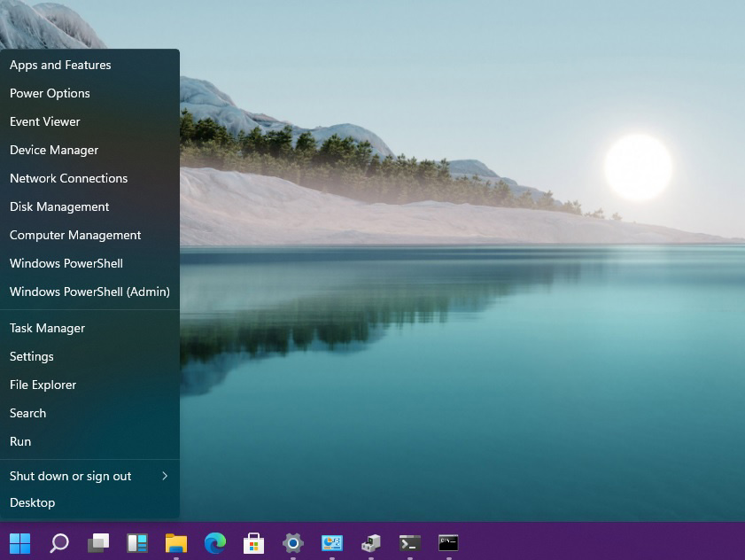This screenshot has height=560, width=745.
Task: Open Network Connections
Action: [x=68, y=178]
